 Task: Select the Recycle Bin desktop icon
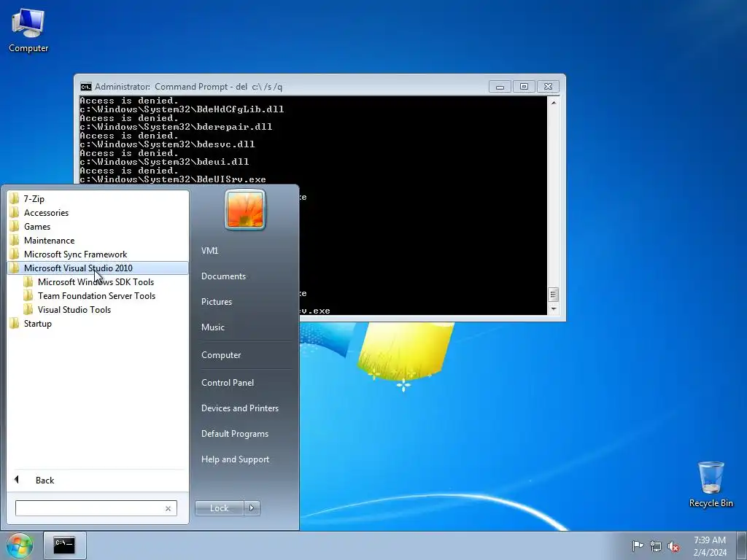pos(711,484)
